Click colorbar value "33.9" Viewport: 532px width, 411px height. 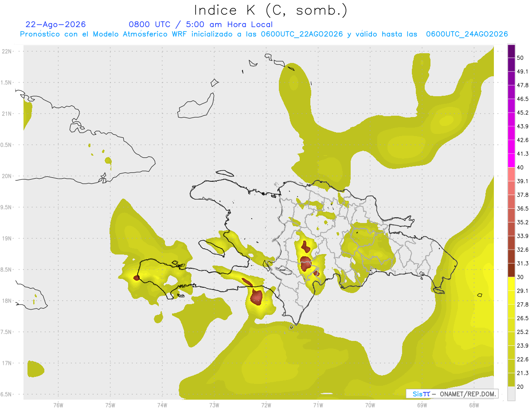(522, 236)
